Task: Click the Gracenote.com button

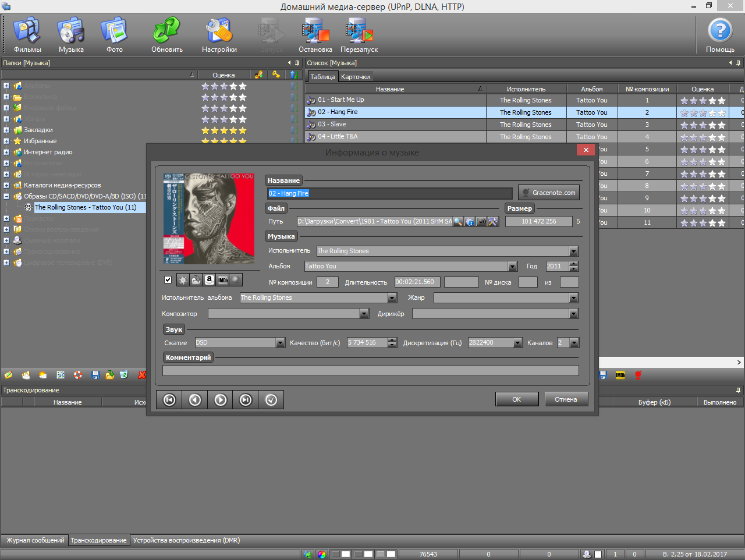Action: pos(549,193)
